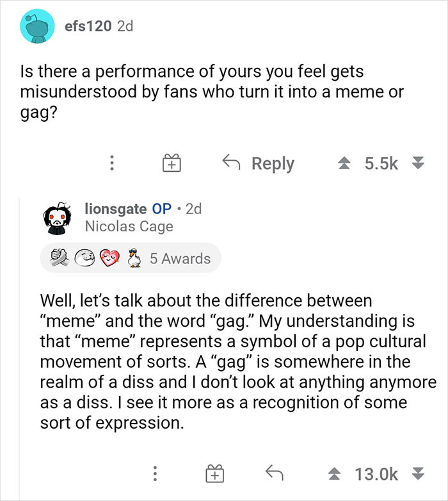This screenshot has height=501, width=448.
Task: Give an award to lionsgate's reply
Action: point(214,474)
